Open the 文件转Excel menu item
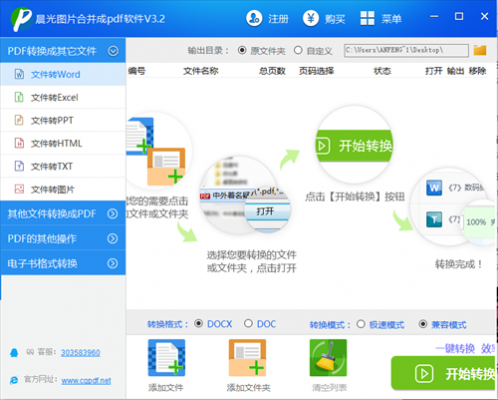This screenshot has width=498, height=400. pos(63,97)
